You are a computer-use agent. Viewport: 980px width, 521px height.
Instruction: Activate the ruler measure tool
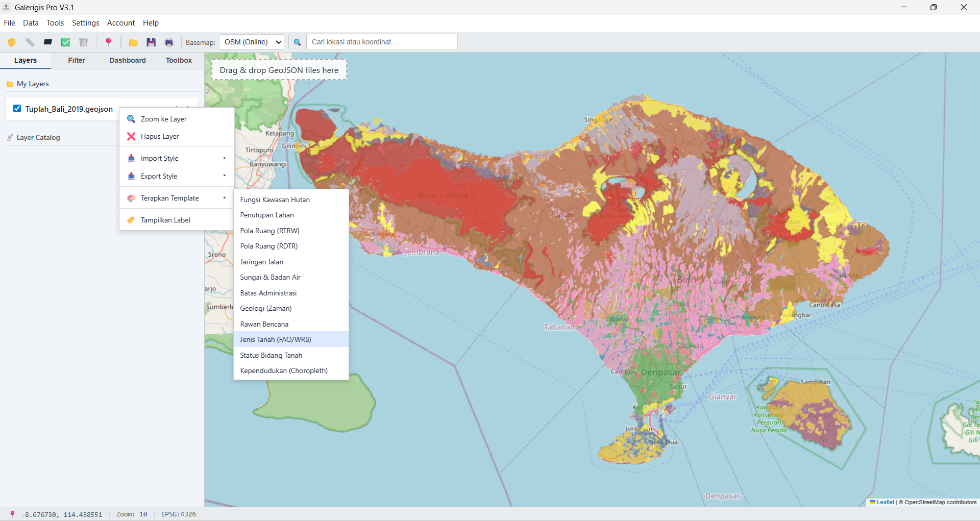pyautogui.click(x=30, y=42)
